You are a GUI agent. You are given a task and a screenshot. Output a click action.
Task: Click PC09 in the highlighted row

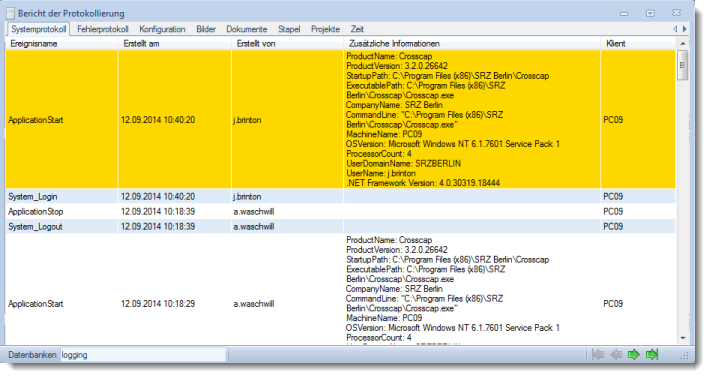tap(613, 120)
